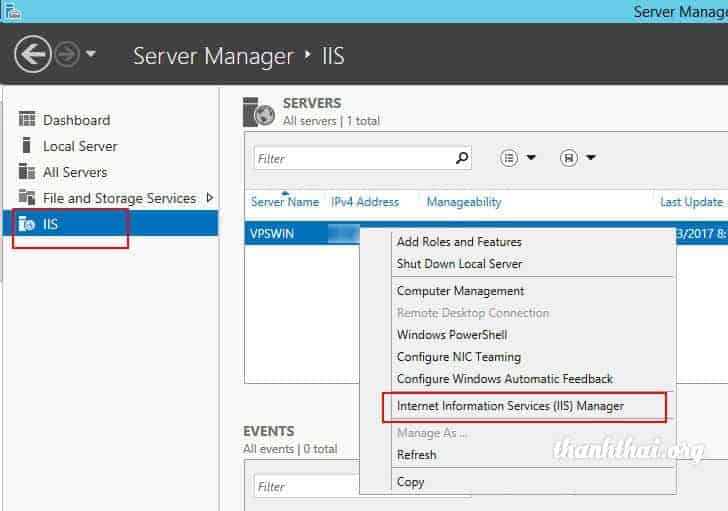Image resolution: width=728 pixels, height=511 pixels.
Task: Click the Local Server sidebar icon
Action: click(x=27, y=146)
